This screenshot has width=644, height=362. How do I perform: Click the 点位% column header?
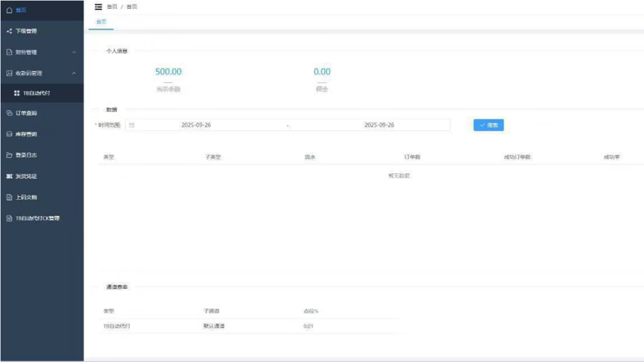click(311, 311)
